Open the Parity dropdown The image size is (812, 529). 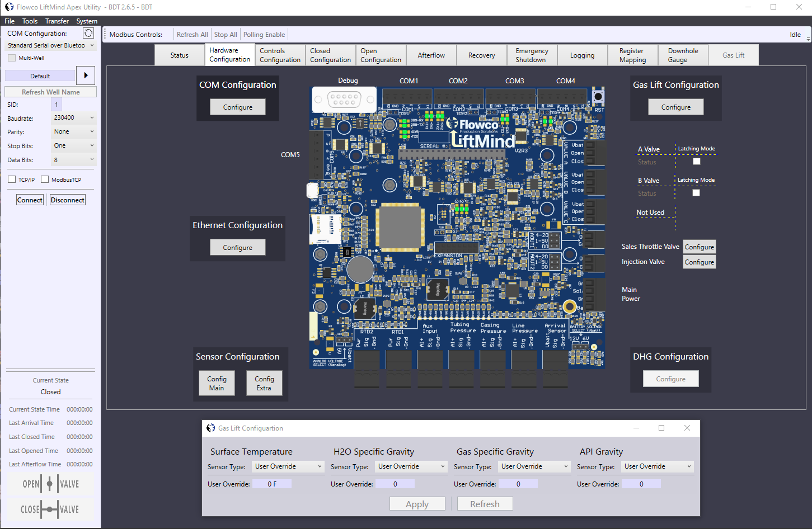[73, 132]
